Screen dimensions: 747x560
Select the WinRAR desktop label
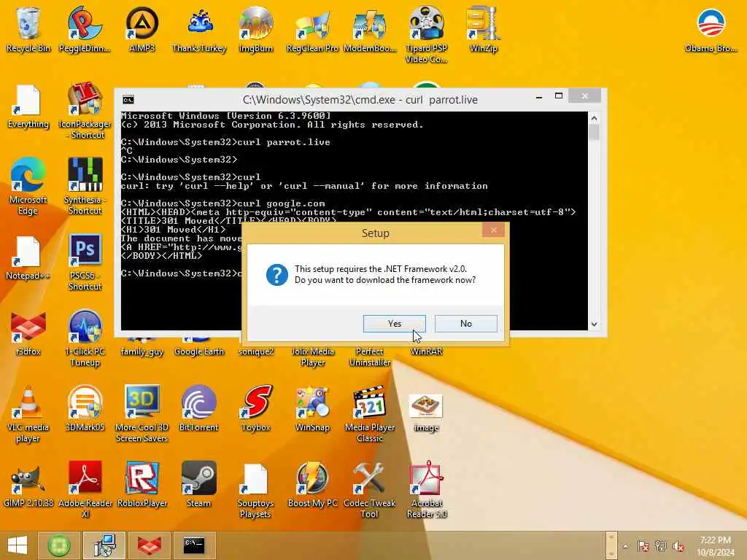[x=426, y=351]
